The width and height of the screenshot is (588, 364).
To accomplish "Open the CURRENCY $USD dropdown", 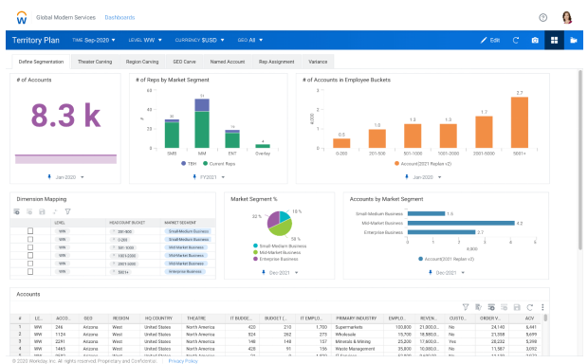I will [199, 40].
